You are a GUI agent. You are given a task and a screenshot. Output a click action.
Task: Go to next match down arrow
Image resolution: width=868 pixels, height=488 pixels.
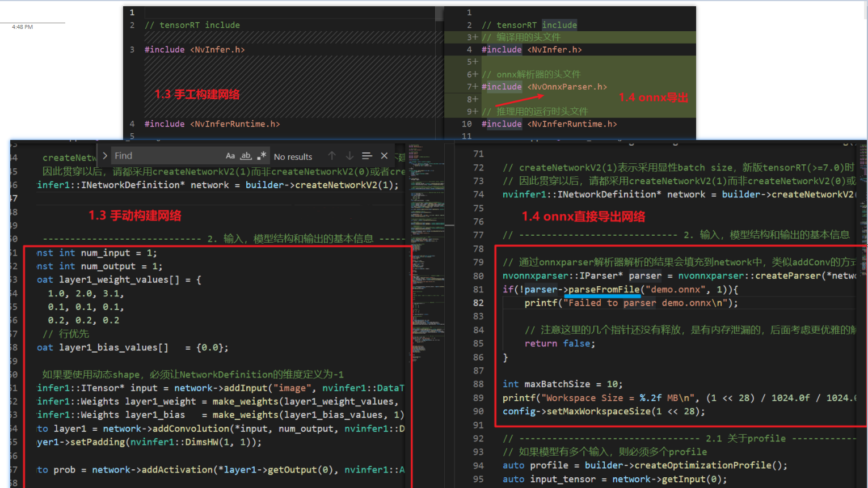coord(349,156)
